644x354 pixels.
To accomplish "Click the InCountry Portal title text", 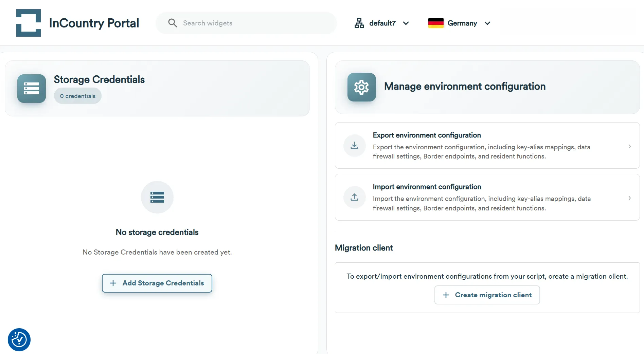I will 94,23.
